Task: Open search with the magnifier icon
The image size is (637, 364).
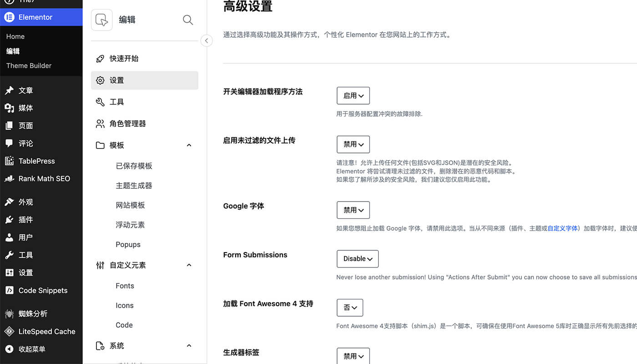Action: [x=188, y=20]
